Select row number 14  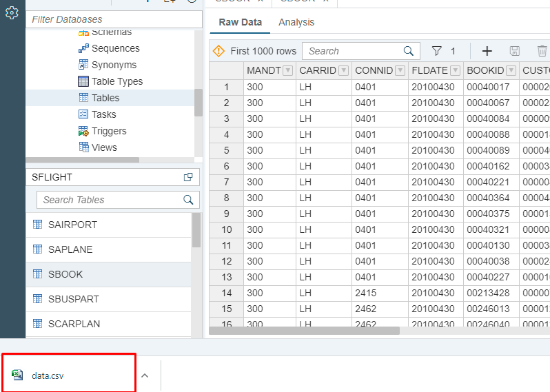227,293
